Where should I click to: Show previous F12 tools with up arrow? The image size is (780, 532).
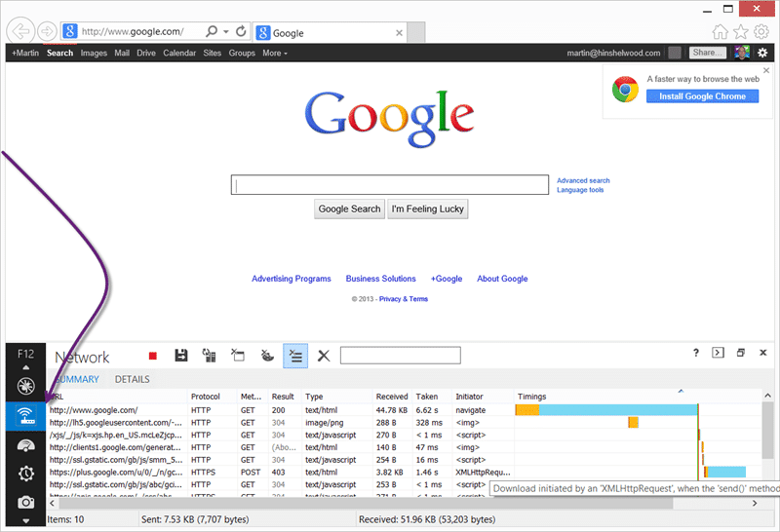(26, 367)
